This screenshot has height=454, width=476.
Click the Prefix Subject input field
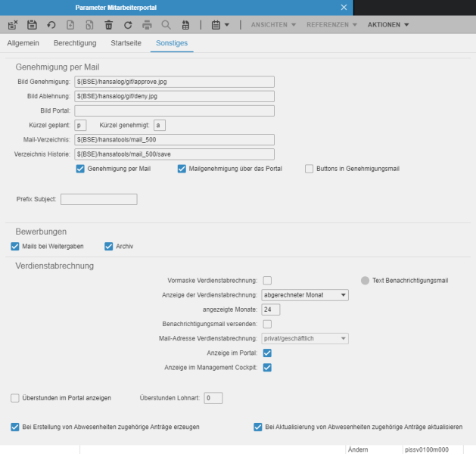[x=99, y=200]
